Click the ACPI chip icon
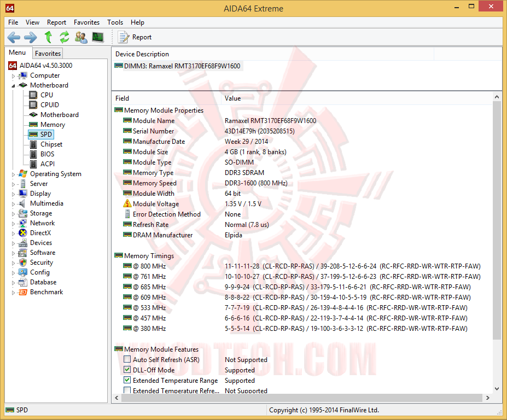Screen dimensions: 507x420 click(33, 164)
